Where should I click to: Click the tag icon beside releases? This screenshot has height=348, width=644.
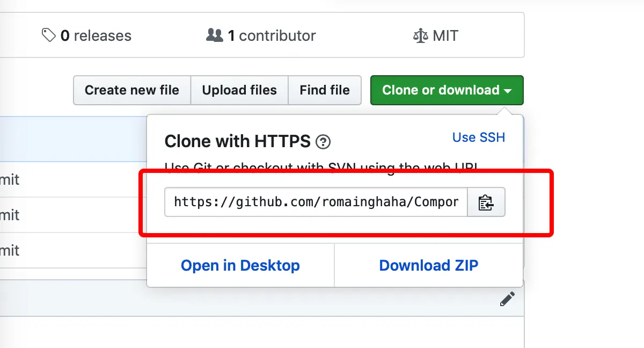[48, 35]
